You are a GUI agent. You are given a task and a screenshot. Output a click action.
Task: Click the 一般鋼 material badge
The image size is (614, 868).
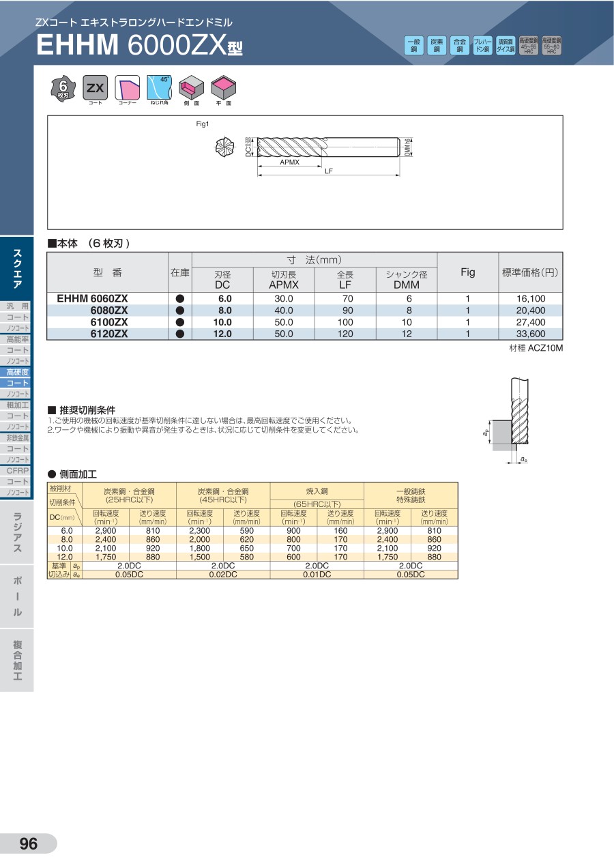tap(413, 46)
